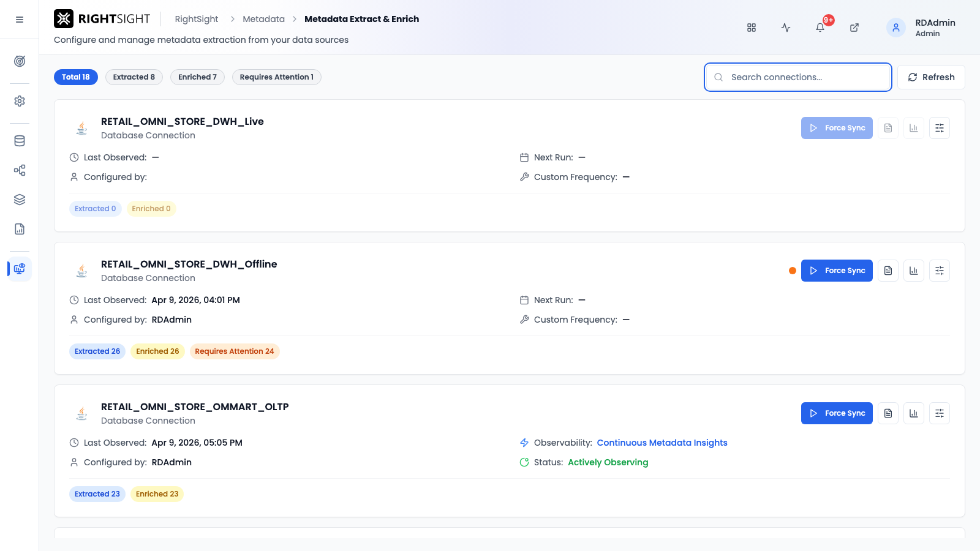980x551 pixels.
Task: Open document icon for DWH_Offline connection
Action: tap(888, 271)
